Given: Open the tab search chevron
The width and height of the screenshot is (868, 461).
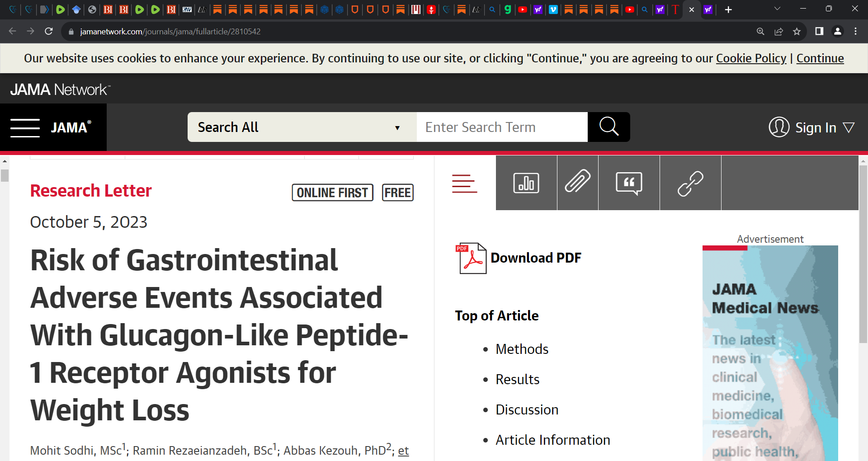Looking at the screenshot, I should click(x=778, y=9).
